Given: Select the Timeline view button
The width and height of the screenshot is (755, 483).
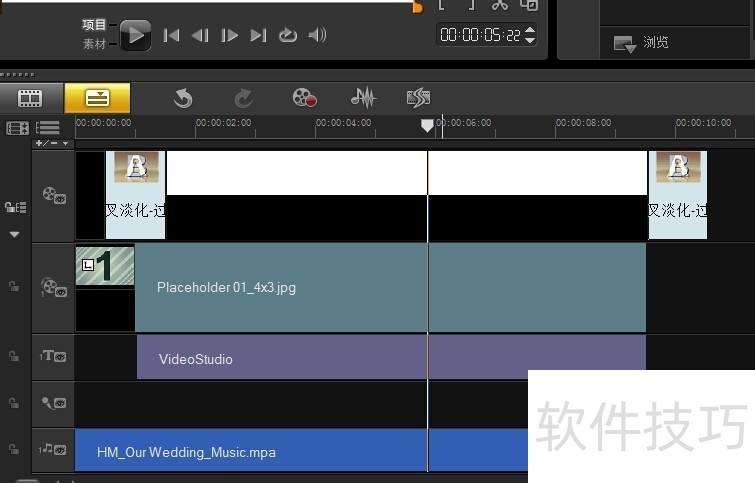Looking at the screenshot, I should pos(97,98).
